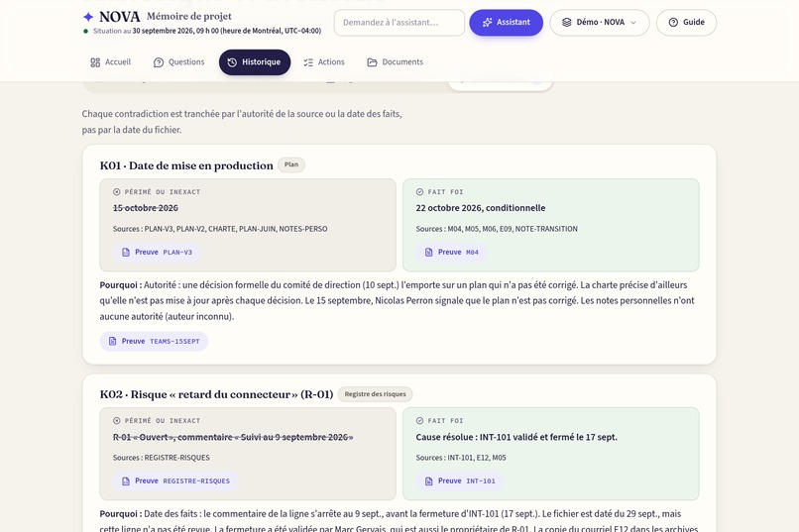The width and height of the screenshot is (799, 532).
Task: Click the Plan tag next to K01
Action: click(x=291, y=164)
